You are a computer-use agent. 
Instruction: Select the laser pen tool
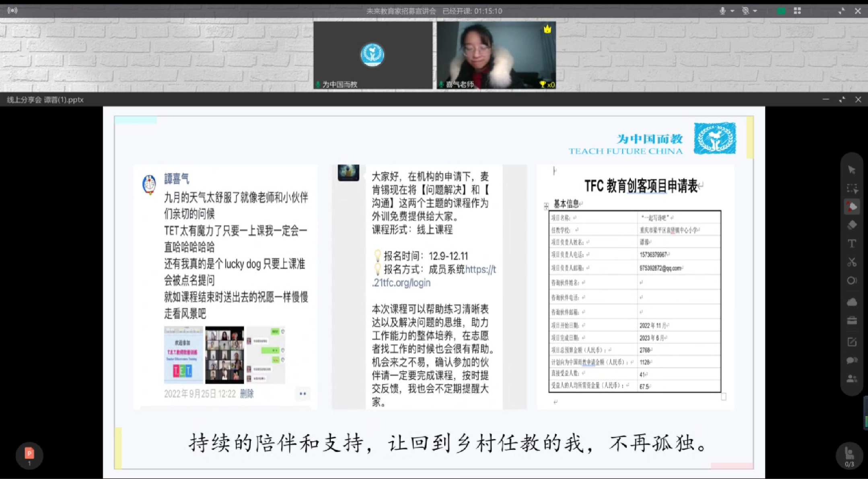click(x=852, y=207)
